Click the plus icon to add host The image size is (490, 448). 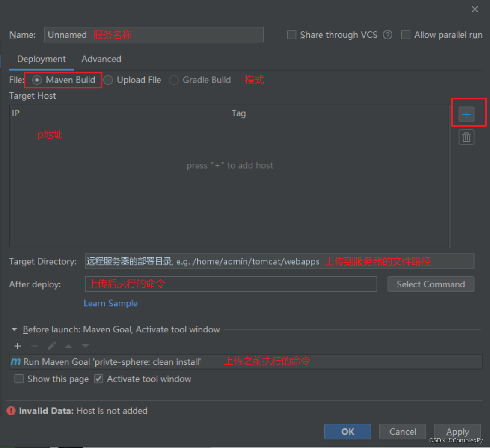click(x=466, y=114)
